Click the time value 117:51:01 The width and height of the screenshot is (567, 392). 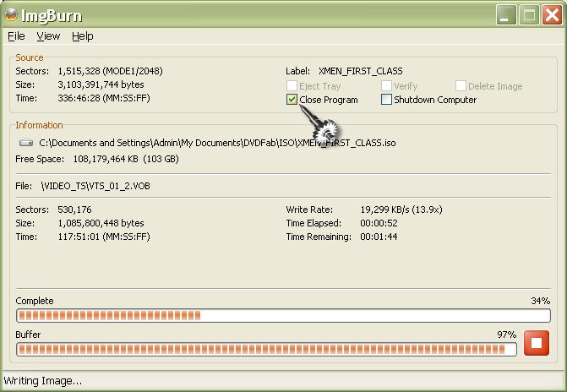point(104,237)
